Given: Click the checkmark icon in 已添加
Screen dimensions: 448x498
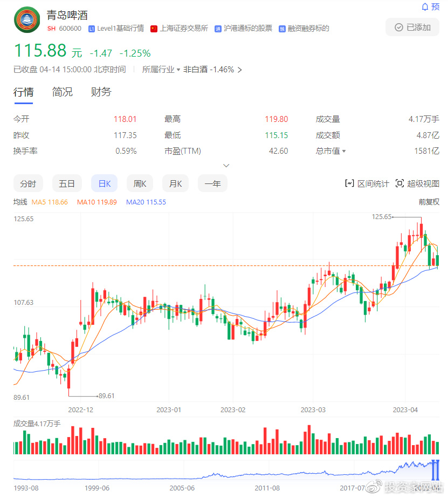Looking at the screenshot, I should coord(399,28).
